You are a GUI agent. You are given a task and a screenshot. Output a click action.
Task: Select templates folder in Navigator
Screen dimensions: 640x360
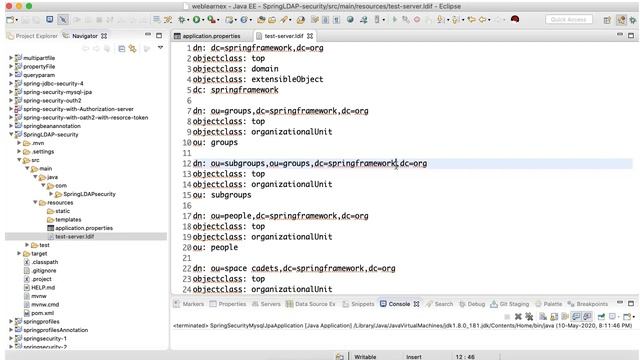pyautogui.click(x=68, y=220)
